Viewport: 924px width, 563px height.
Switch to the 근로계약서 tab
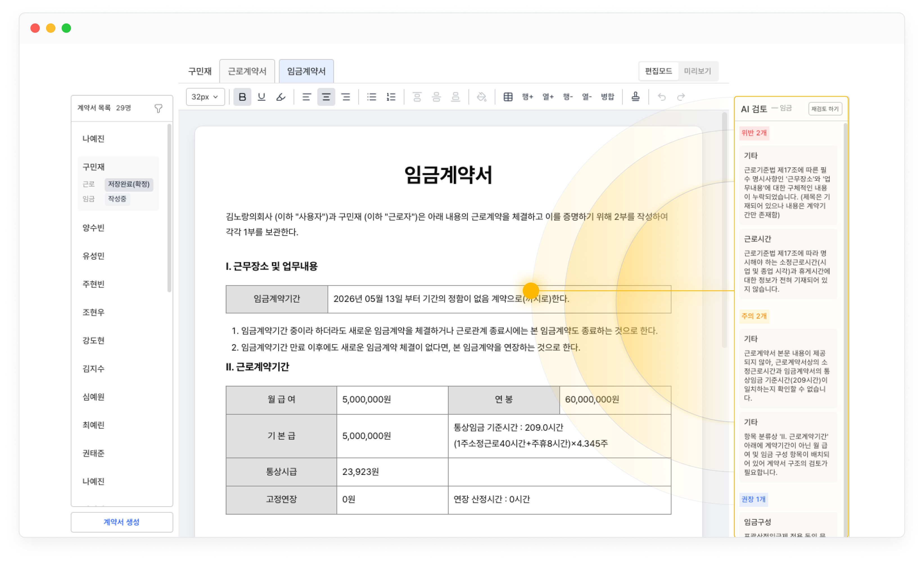(x=247, y=71)
